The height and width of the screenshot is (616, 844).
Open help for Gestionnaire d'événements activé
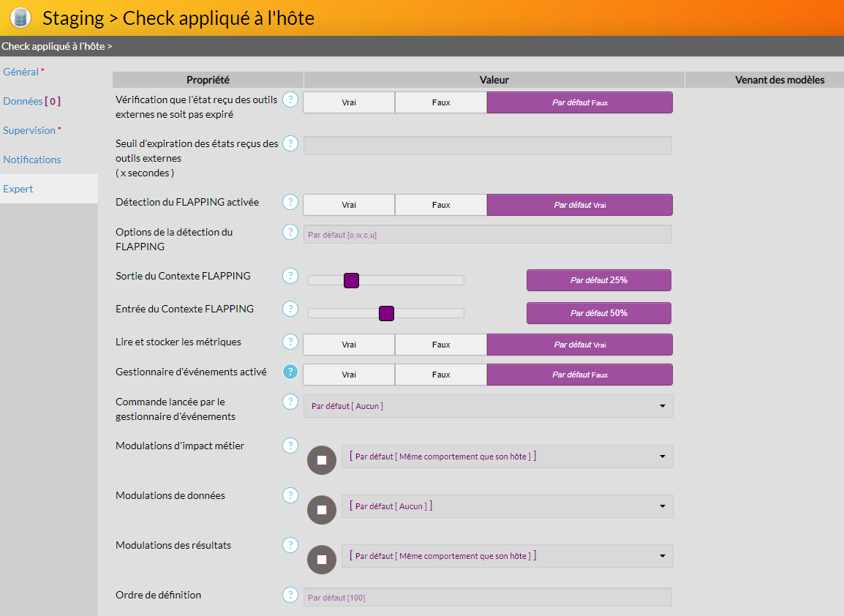tap(290, 372)
